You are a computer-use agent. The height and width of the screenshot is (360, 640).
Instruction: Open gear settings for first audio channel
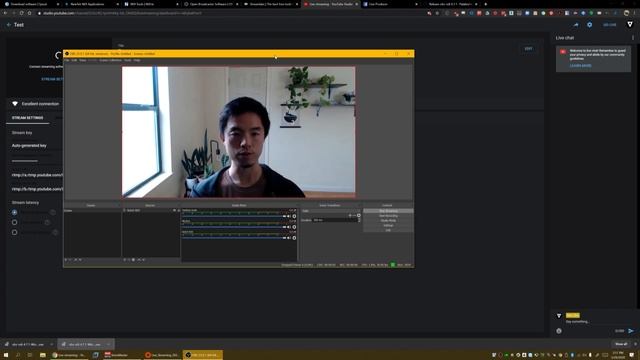[294, 216]
